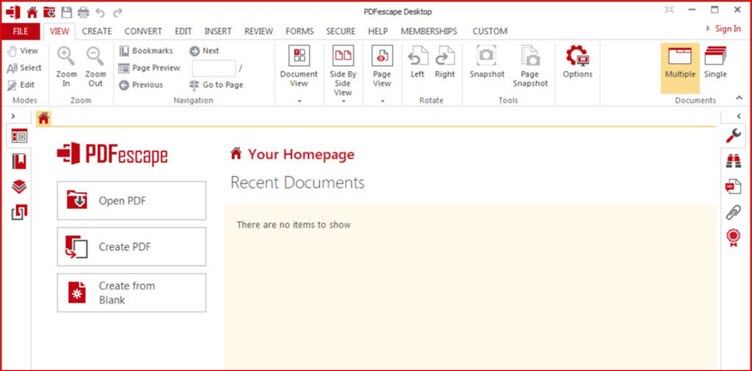Image resolution: width=752 pixels, height=371 pixels.
Task: Collapse the ribbon with the chevron
Action: [739, 98]
